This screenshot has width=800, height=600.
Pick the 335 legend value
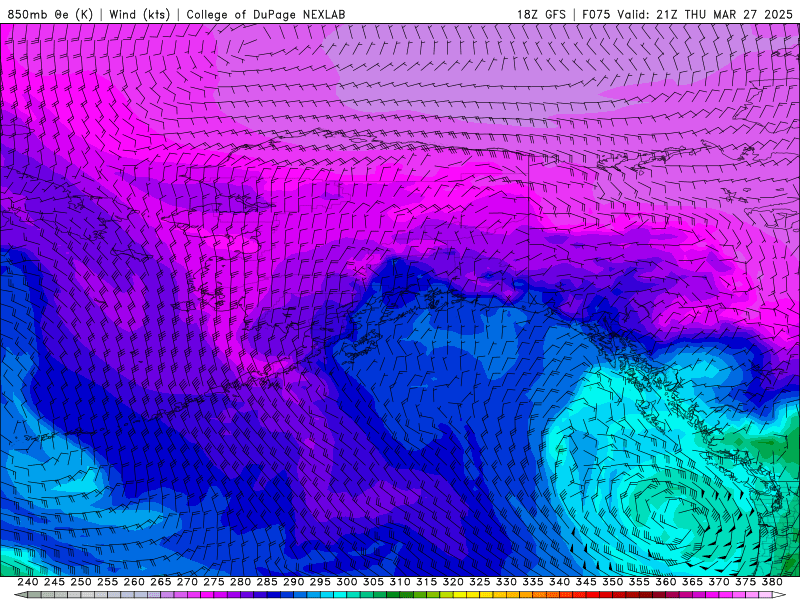pyautogui.click(x=533, y=582)
